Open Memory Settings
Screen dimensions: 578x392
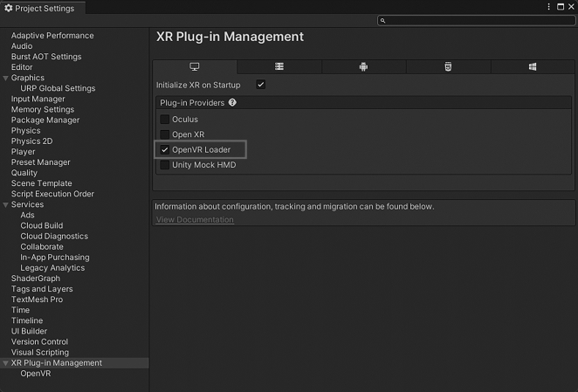tap(43, 109)
